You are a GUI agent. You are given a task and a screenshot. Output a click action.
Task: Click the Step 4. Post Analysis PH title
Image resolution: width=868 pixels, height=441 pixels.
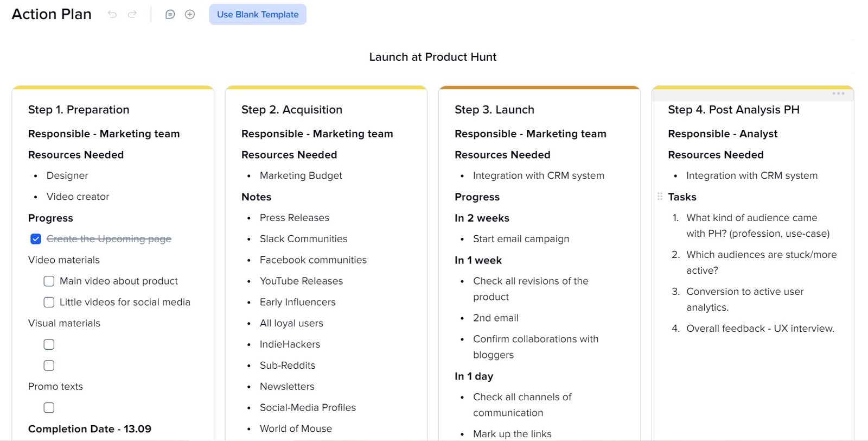point(733,110)
